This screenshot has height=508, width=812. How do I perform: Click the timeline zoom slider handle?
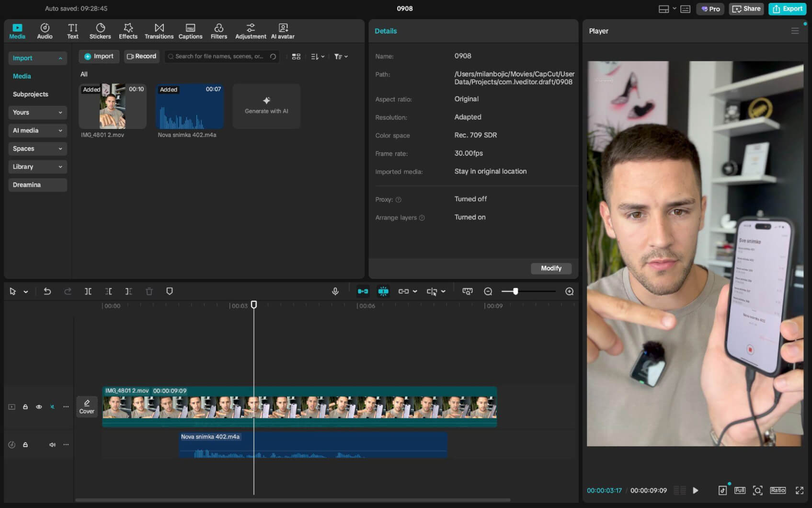pos(515,291)
